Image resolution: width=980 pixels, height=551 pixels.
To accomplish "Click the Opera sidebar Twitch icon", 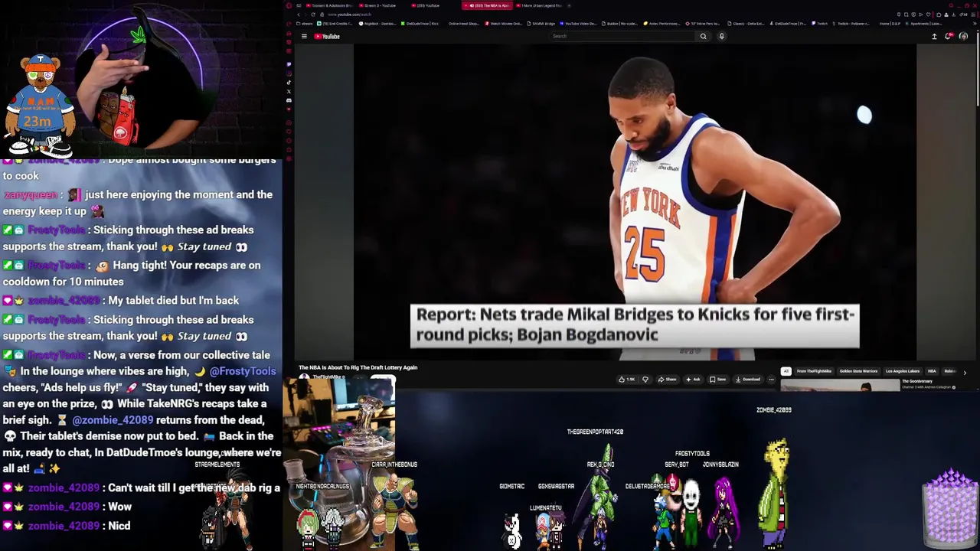I will point(289,64).
